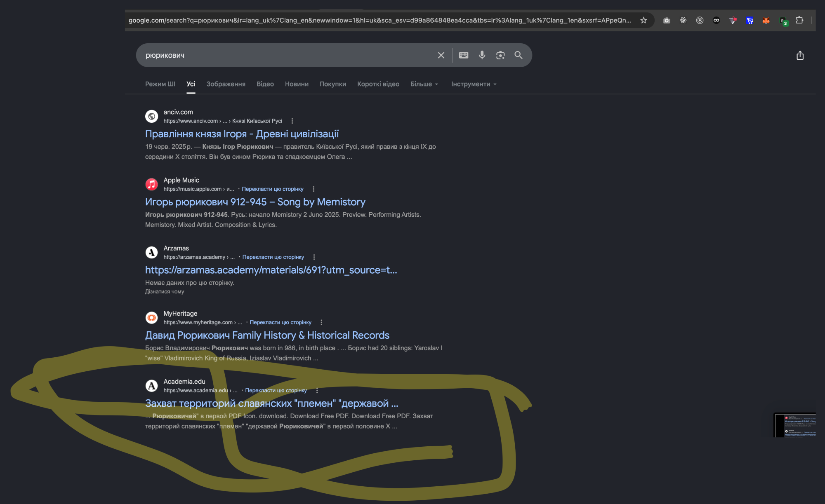This screenshot has width=825, height=504.
Task: Translate the Apple Music result page
Action: 273,189
